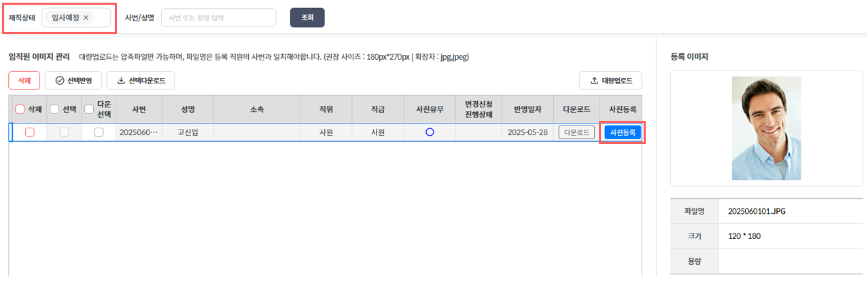Click the 반영일자 column header
The height and width of the screenshot is (281, 868).
click(x=527, y=109)
